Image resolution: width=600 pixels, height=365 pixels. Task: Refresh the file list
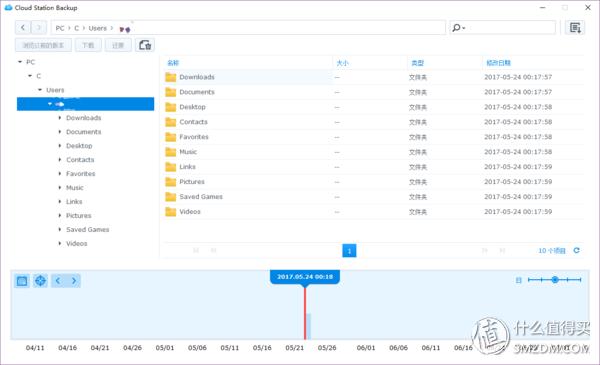576,251
